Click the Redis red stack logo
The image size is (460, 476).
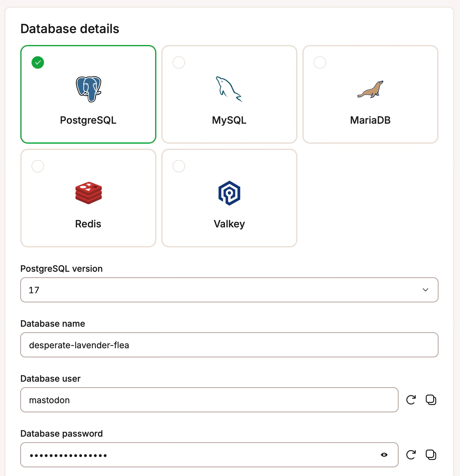click(x=89, y=193)
